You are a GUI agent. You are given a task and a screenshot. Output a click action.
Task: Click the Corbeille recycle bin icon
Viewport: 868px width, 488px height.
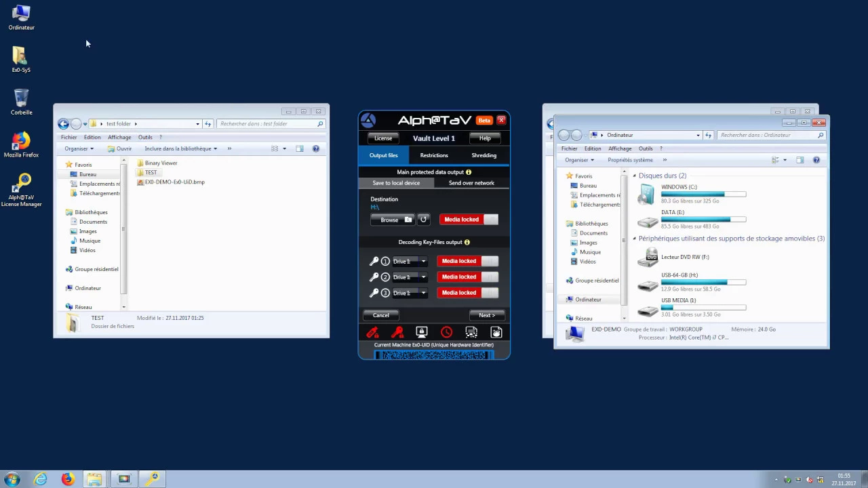21,102
